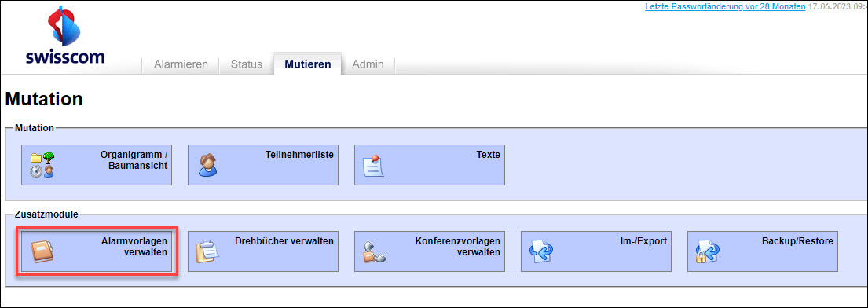This screenshot has height=308, width=868.
Task: Open the Alarmvorlagen verwalten tile label
Action: pyautogui.click(x=134, y=247)
